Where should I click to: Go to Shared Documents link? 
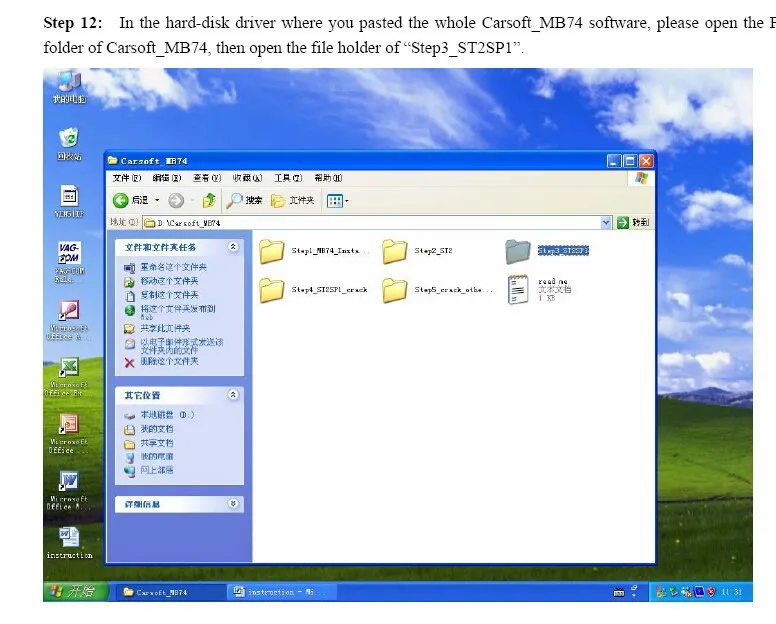point(149,443)
